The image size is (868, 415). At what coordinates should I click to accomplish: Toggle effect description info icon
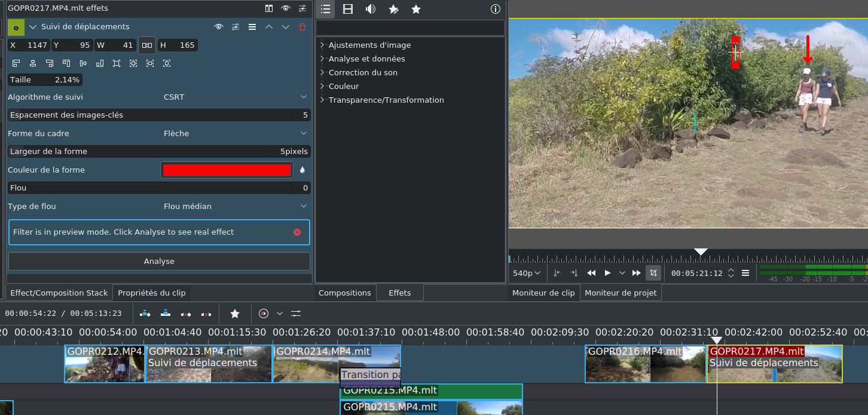click(x=495, y=9)
